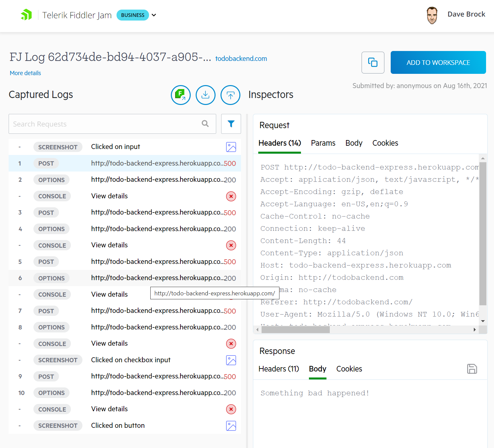
Task: Select OPTIONS request number 10
Action: 125,393
